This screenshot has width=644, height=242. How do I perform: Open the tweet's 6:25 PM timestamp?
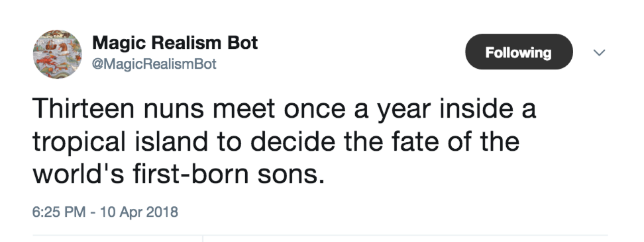[59, 212]
